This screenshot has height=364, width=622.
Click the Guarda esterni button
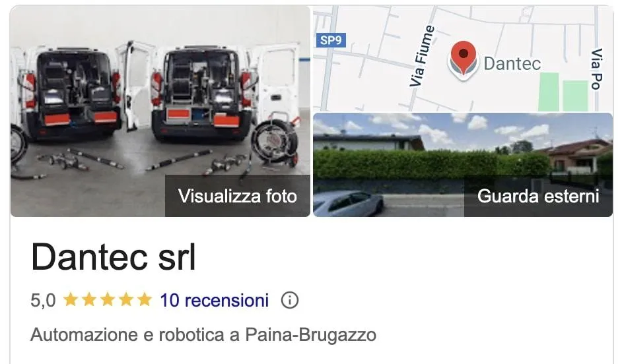click(x=538, y=196)
